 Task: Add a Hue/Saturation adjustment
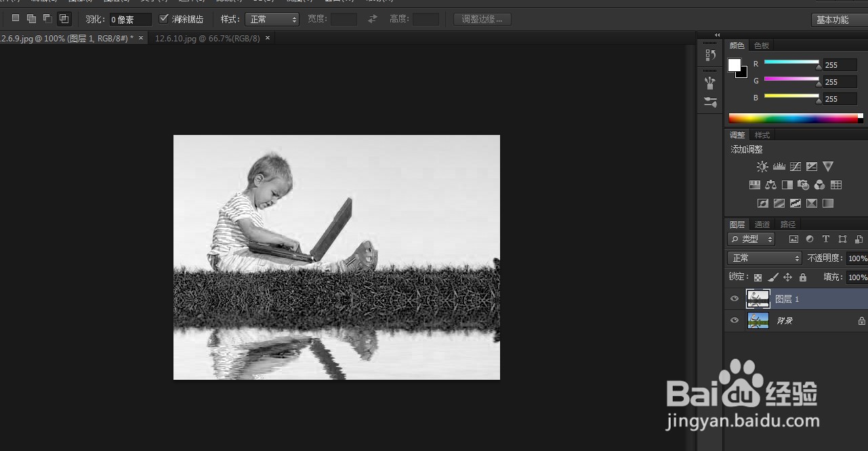[754, 184]
